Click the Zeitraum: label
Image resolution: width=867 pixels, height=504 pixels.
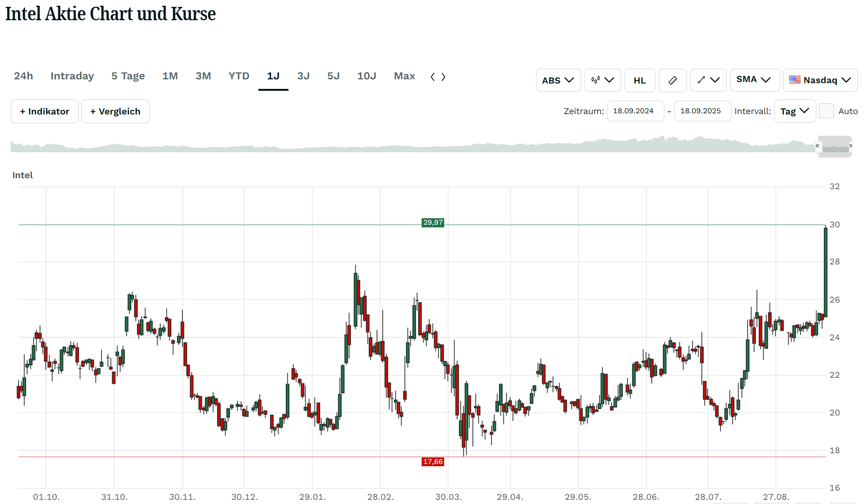tap(584, 111)
